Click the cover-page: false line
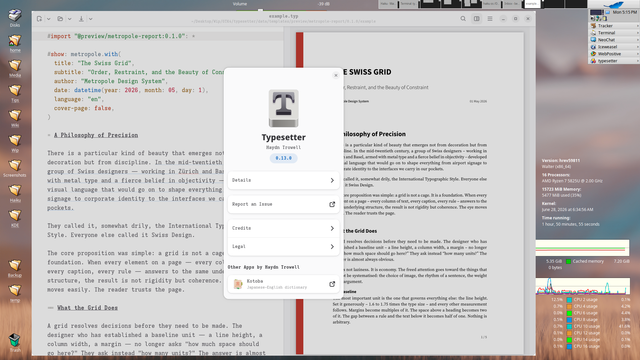This screenshot has height=360, width=640. click(84, 108)
